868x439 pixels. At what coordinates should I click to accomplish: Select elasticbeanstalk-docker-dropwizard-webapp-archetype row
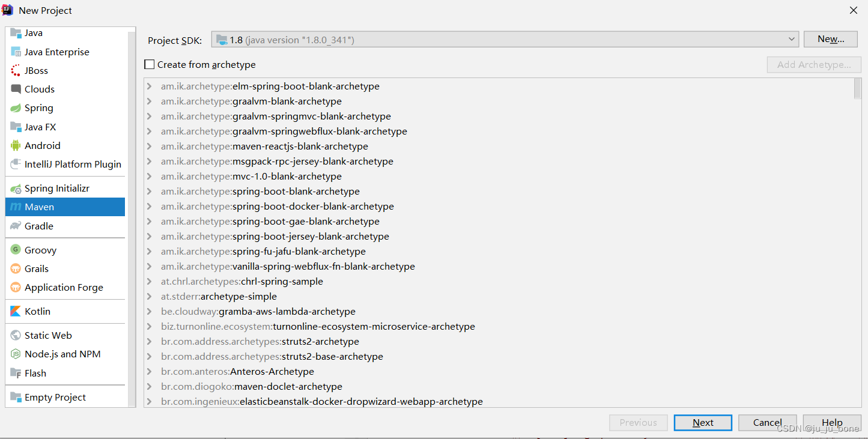pyautogui.click(x=498, y=401)
